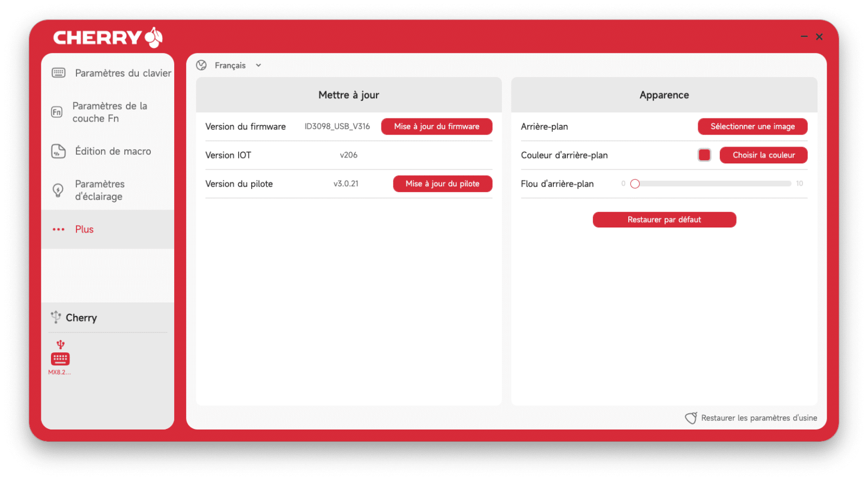Click the Fn layer icon in sidebar
The width and height of the screenshot is (868, 480).
pos(57,112)
